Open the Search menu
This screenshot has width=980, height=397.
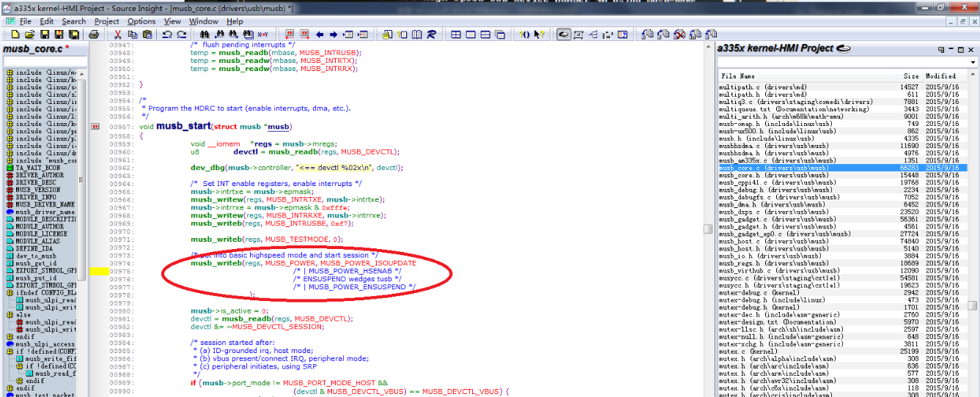pos(73,21)
